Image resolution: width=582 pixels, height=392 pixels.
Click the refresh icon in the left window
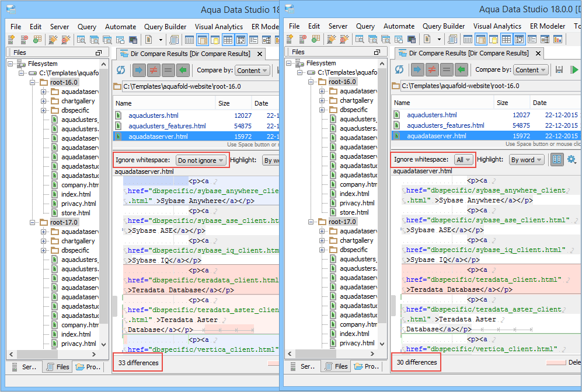[x=121, y=71]
